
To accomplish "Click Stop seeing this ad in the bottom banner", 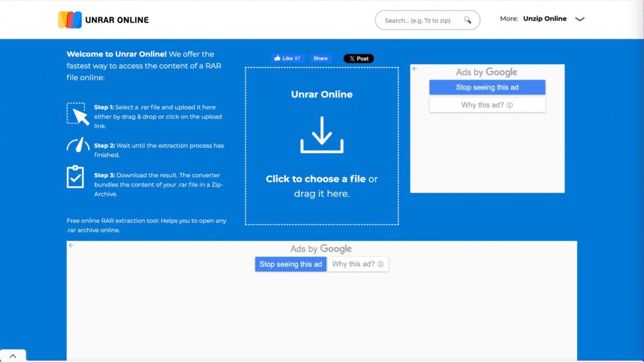I will [291, 264].
